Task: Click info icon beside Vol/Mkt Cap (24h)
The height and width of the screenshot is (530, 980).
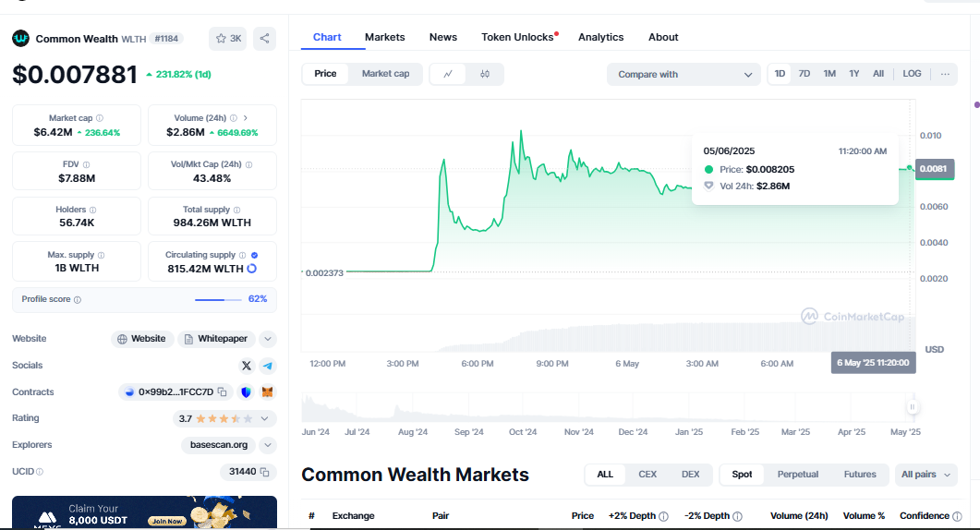Action: [248, 164]
